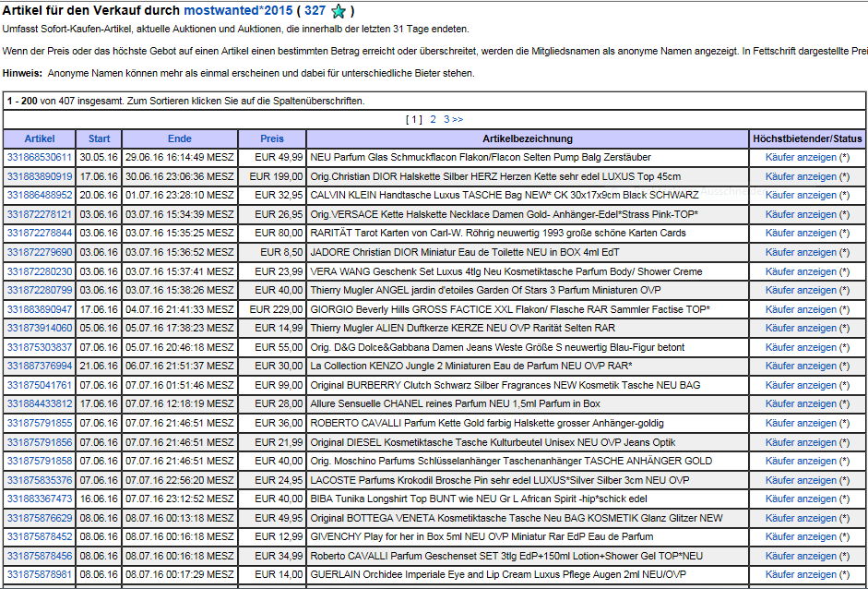Open item number 331875791856
The width and height of the screenshot is (868, 589).
40,442
